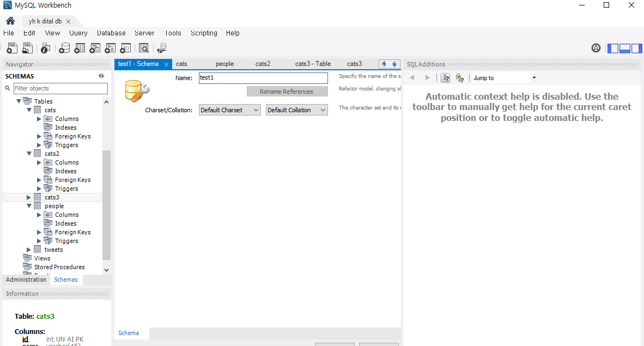Search table data toolbar icon
Screen dimensions: 644x346
144,48
